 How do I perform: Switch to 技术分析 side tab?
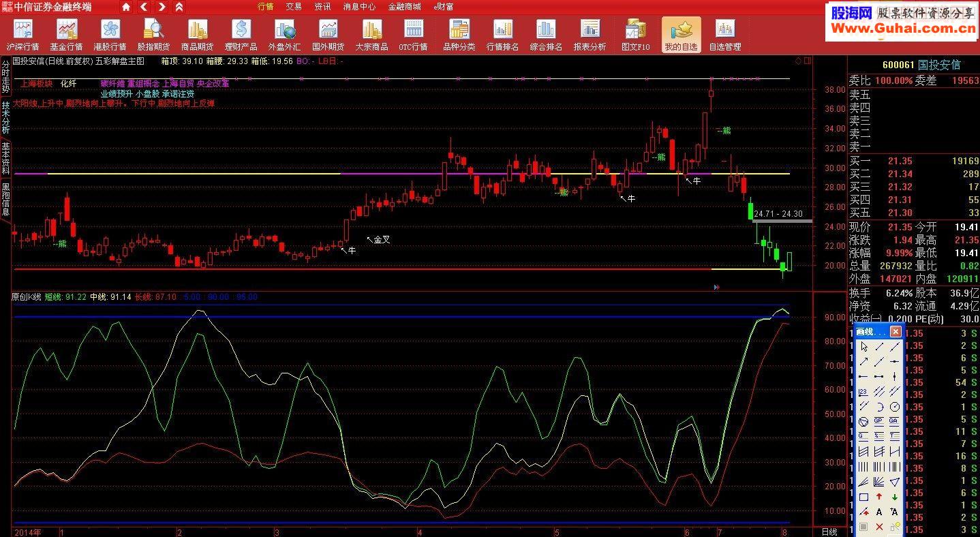click(5, 117)
